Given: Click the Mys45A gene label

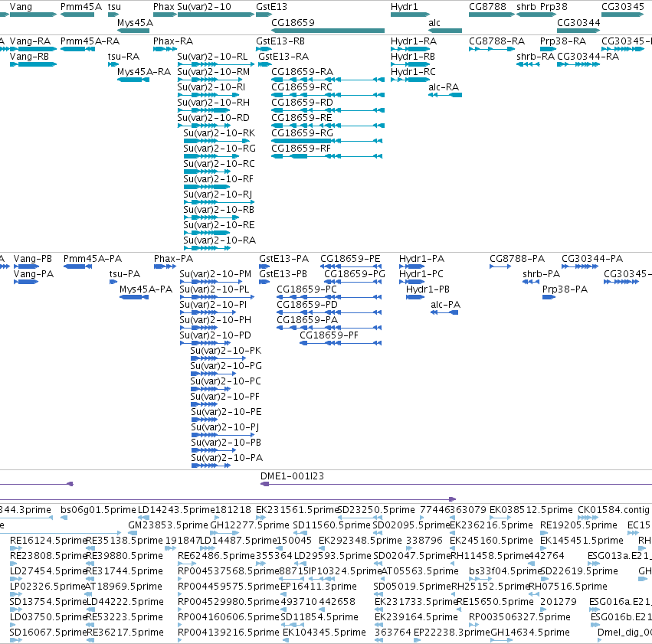Looking at the screenshot, I should 135,23.
